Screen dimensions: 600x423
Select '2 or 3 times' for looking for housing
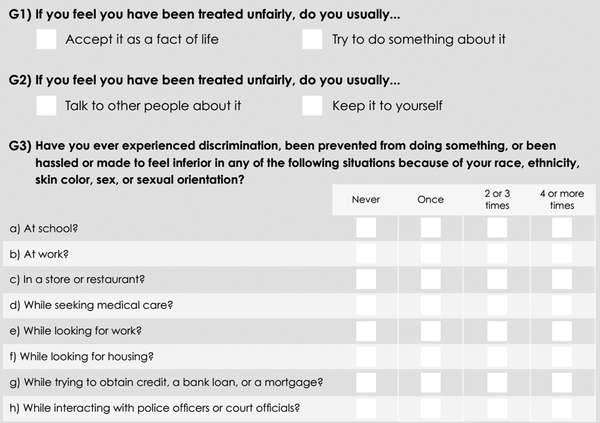pyautogui.click(x=497, y=356)
